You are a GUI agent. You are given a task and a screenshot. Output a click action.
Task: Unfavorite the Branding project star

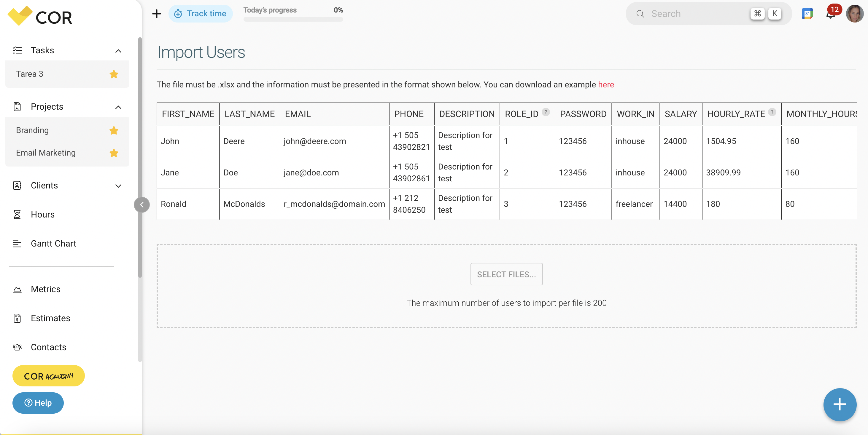coord(114,131)
